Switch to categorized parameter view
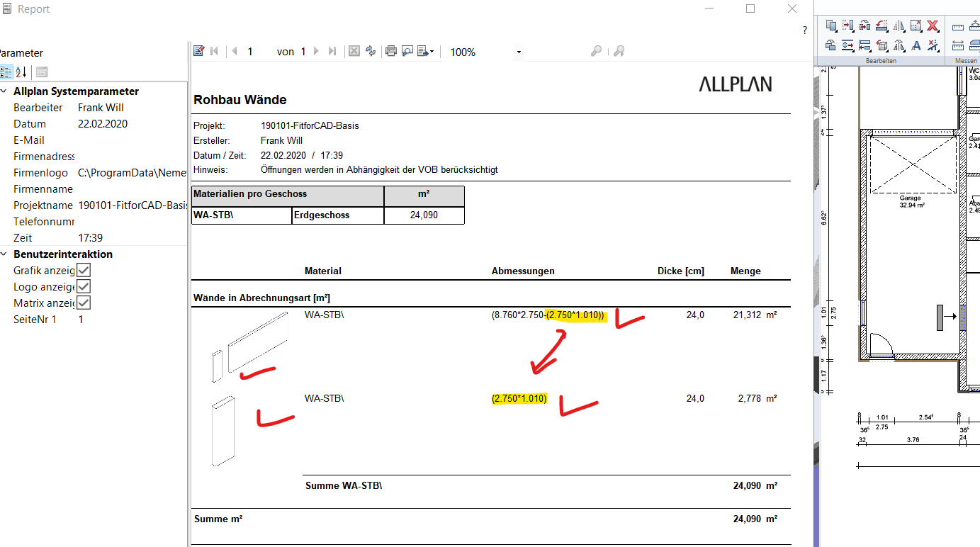Image resolution: width=980 pixels, height=547 pixels. (x=6, y=72)
